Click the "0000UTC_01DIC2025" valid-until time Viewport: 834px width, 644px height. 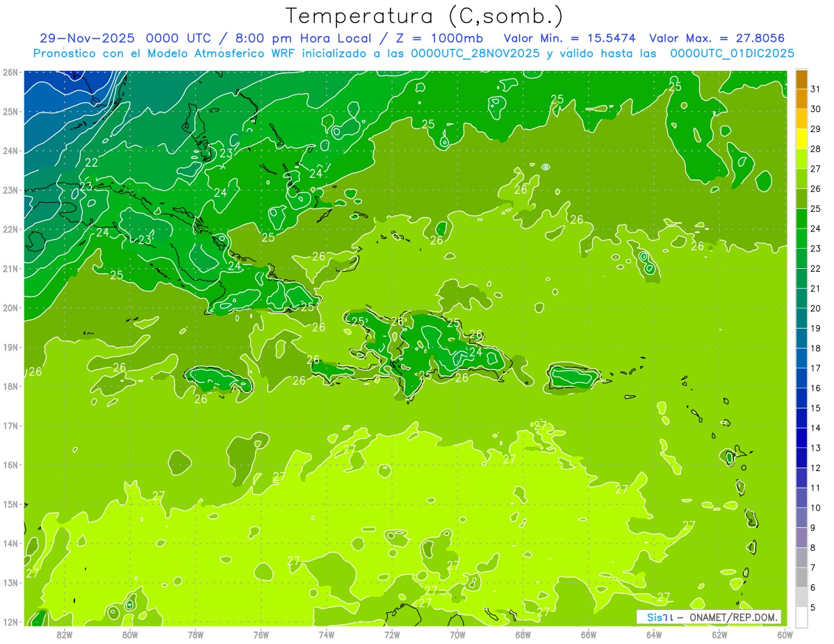pos(733,53)
